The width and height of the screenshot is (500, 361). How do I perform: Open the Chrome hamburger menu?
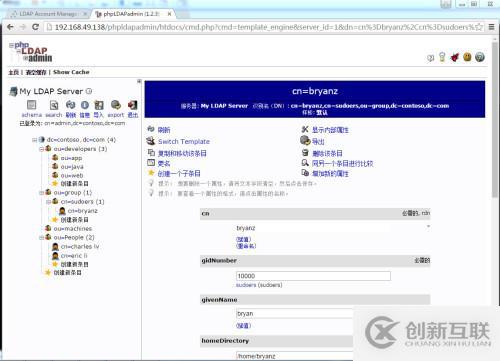tap(491, 27)
